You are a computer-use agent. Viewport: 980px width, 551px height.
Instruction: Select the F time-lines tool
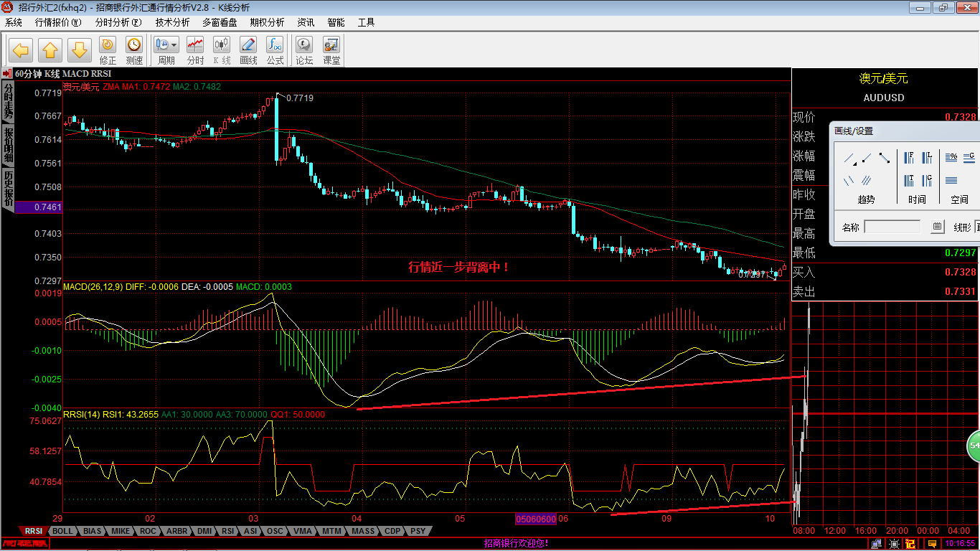909,158
